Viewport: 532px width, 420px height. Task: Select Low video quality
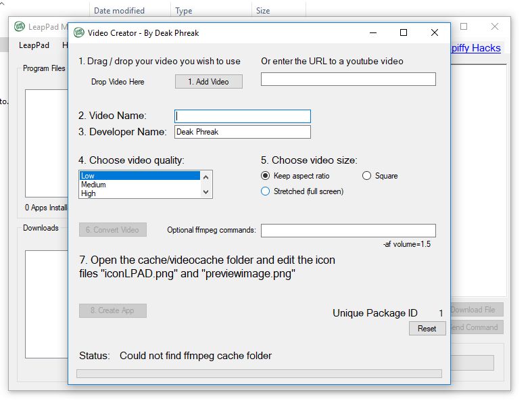pos(139,176)
